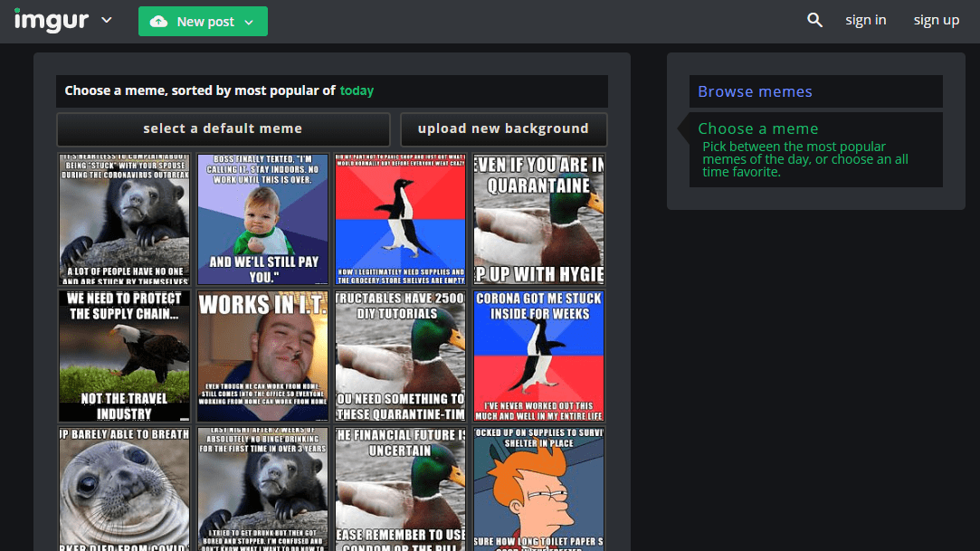Select the 'Corona got me stuck' penguin meme
Image resolution: width=980 pixels, height=551 pixels.
[x=538, y=356]
